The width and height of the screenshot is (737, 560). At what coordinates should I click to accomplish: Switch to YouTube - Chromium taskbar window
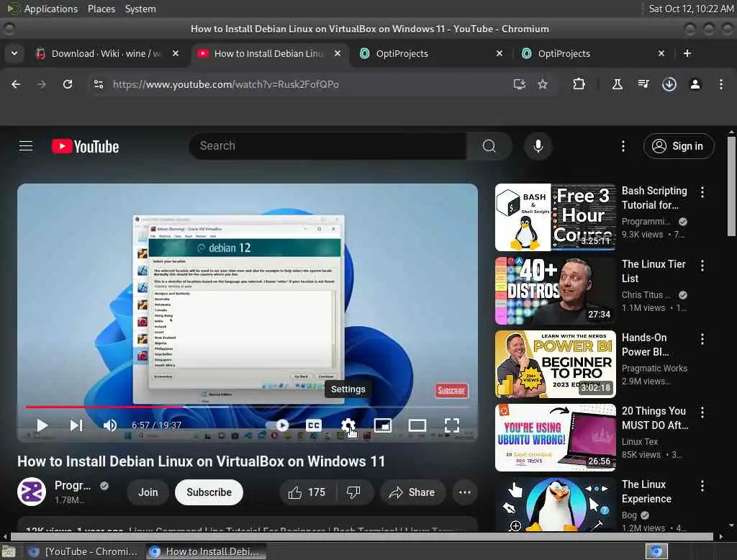[83, 551]
